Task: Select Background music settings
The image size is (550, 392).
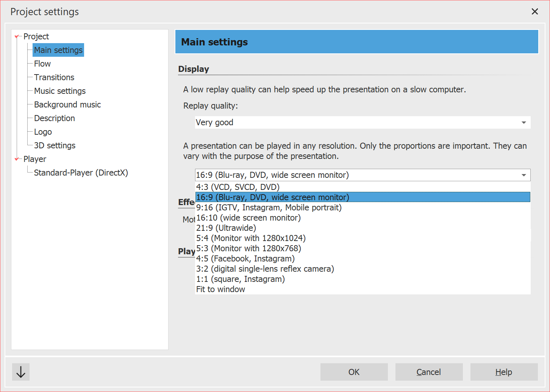Action: tap(67, 104)
